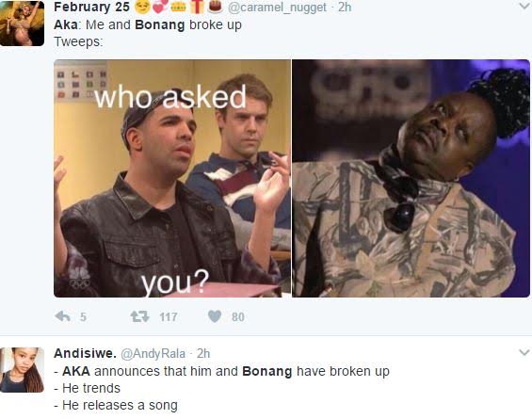Open Andisiwe tweet's '2h' timestamp

pyautogui.click(x=203, y=353)
